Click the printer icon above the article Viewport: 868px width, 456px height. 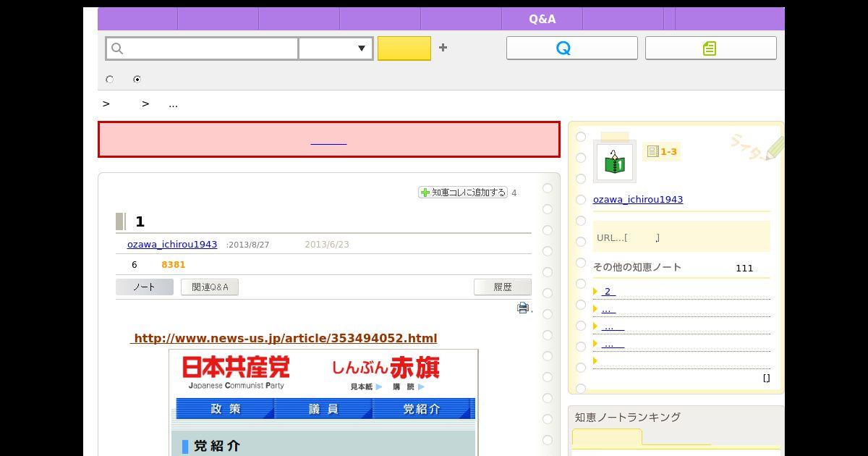pyautogui.click(x=523, y=308)
